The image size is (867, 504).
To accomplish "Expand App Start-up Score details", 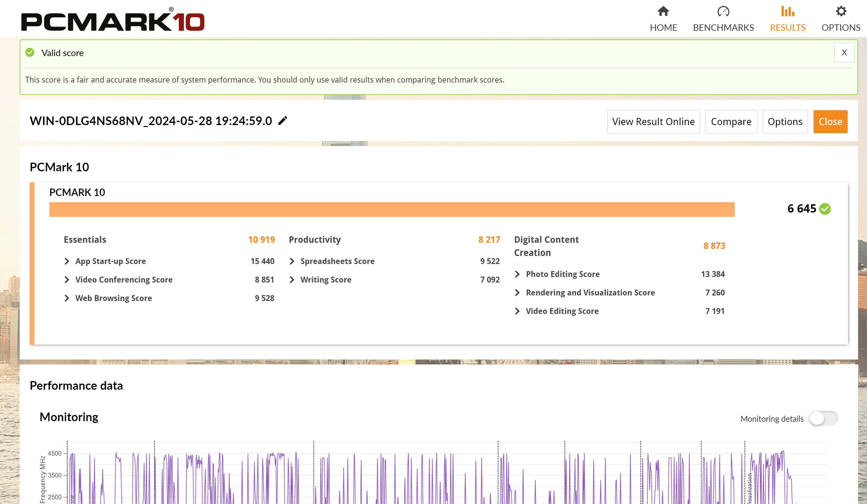I will (x=67, y=261).
